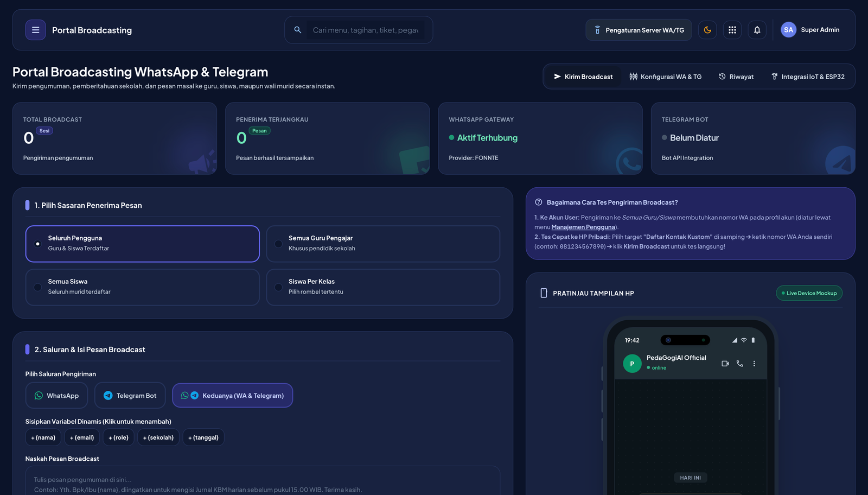Click the phone icon beside Pratinjau Tampilan HP
This screenshot has height=495, width=868.
coord(544,293)
